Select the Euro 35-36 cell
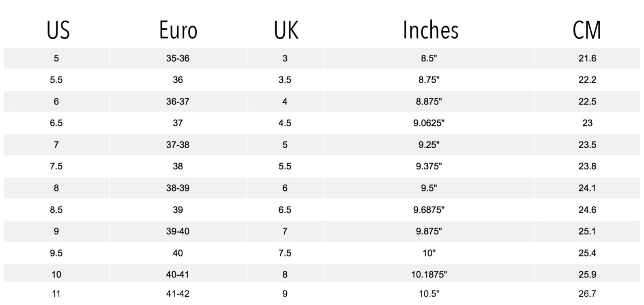This screenshot has height=305, width=644. pos(178,58)
